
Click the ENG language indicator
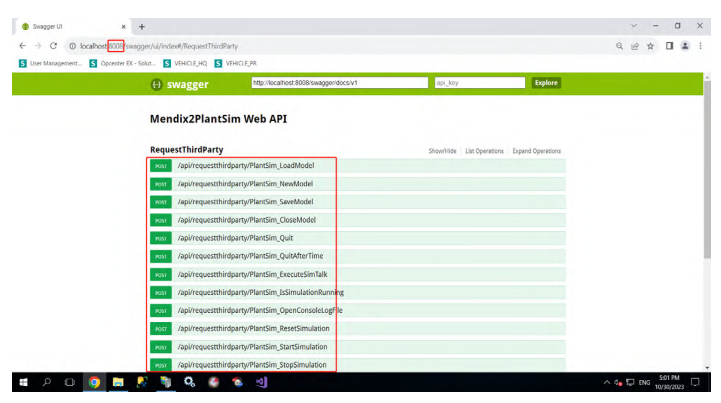[644, 382]
